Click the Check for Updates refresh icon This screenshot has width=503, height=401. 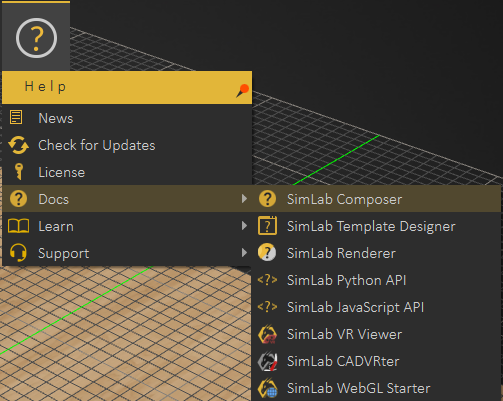18,145
